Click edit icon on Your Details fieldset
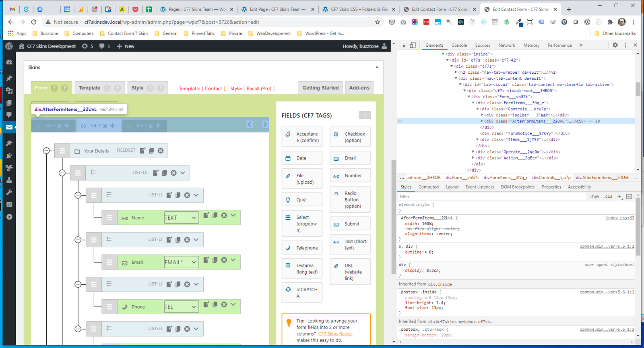 (x=142, y=151)
